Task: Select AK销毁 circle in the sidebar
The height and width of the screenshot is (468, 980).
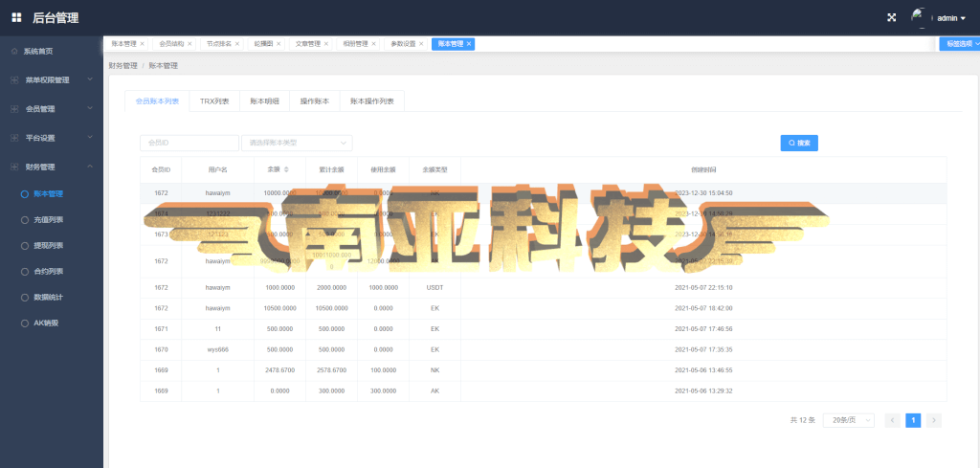Action: point(25,323)
